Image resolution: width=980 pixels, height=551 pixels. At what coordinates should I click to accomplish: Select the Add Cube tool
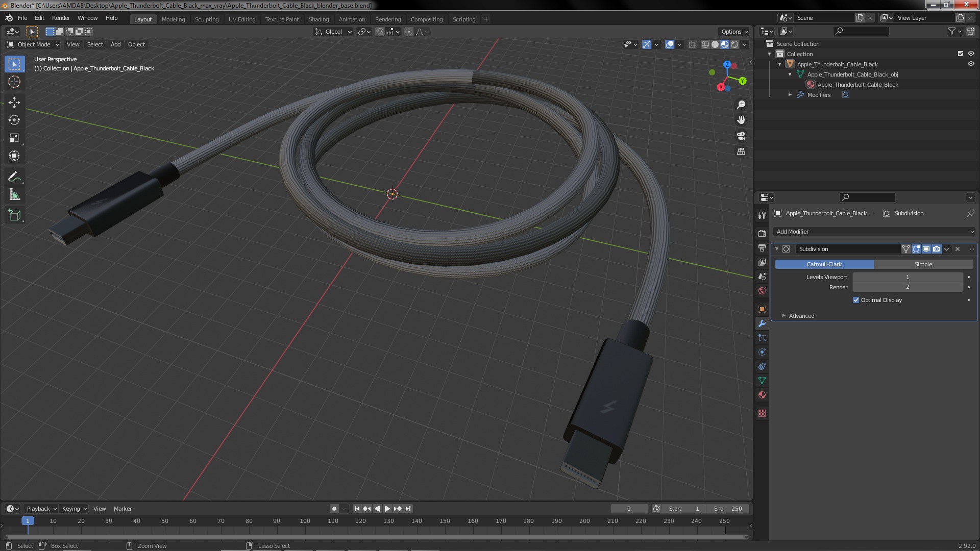[14, 215]
